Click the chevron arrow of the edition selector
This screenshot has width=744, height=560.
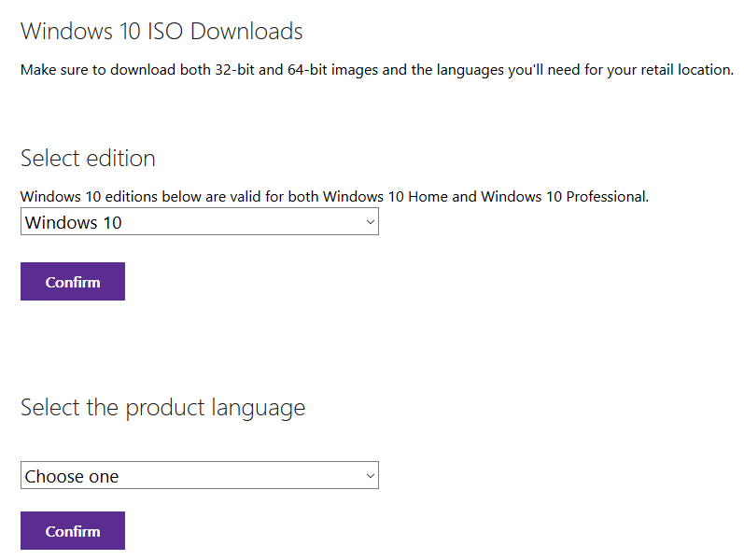[x=371, y=221]
